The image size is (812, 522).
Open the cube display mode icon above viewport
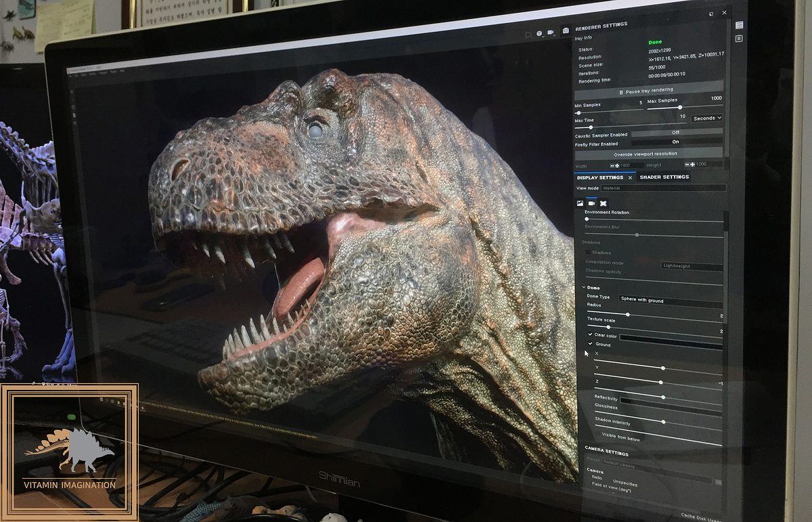pyautogui.click(x=539, y=33)
